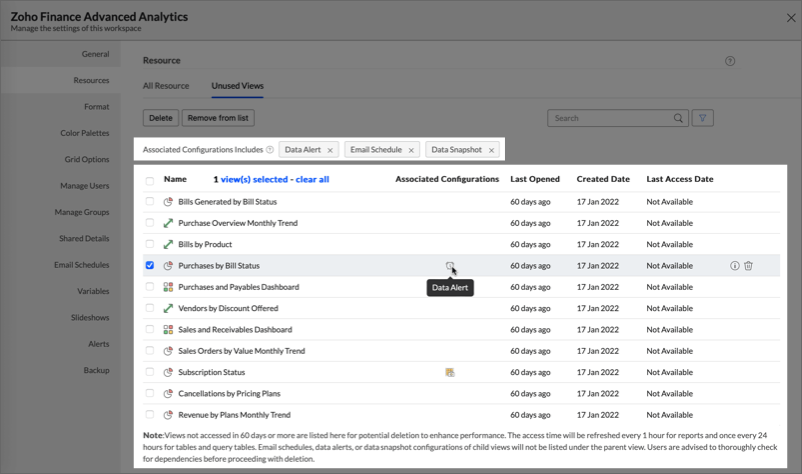Screen dimensions: 802x474
Task: Click the Associated Configurations column header
Action: click(447, 179)
